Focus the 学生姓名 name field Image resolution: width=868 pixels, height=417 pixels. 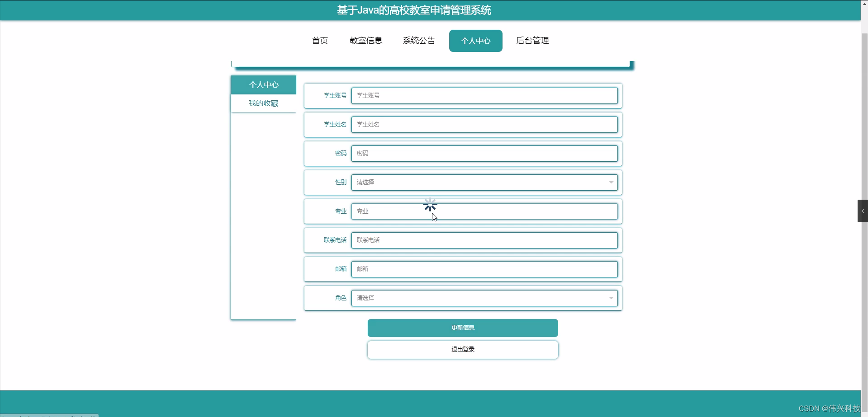[x=484, y=124]
